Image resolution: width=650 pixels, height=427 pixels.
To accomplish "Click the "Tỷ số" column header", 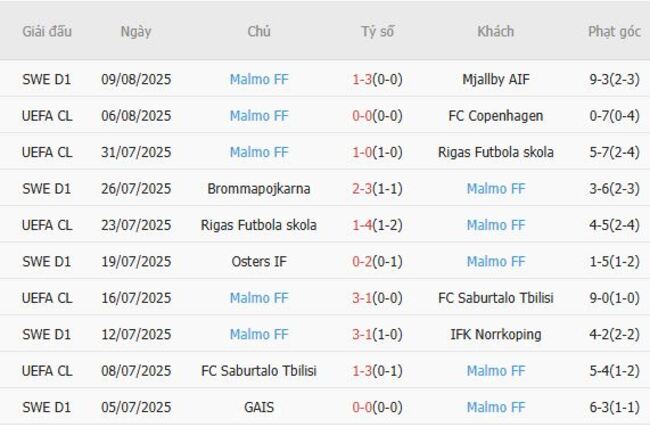I will (x=377, y=32).
